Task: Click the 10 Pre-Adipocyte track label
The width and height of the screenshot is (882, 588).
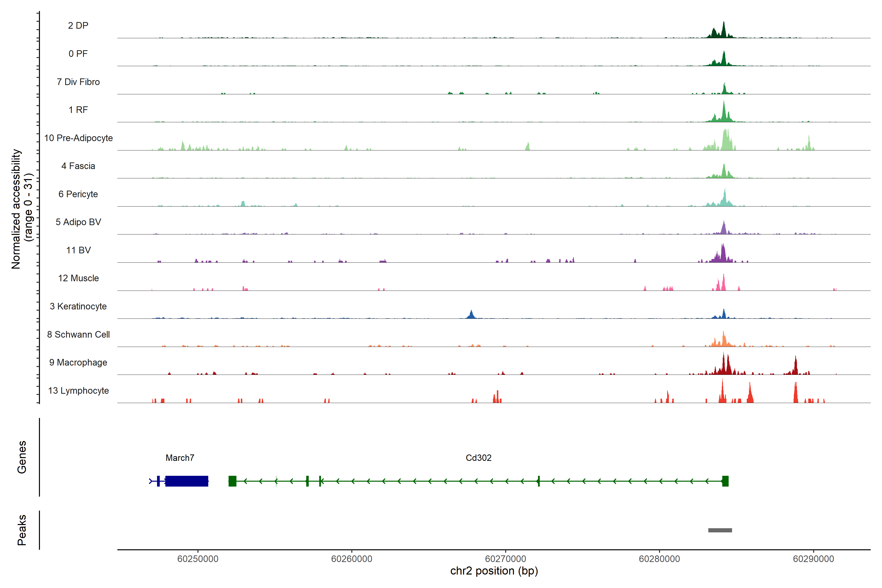Action: (x=78, y=138)
